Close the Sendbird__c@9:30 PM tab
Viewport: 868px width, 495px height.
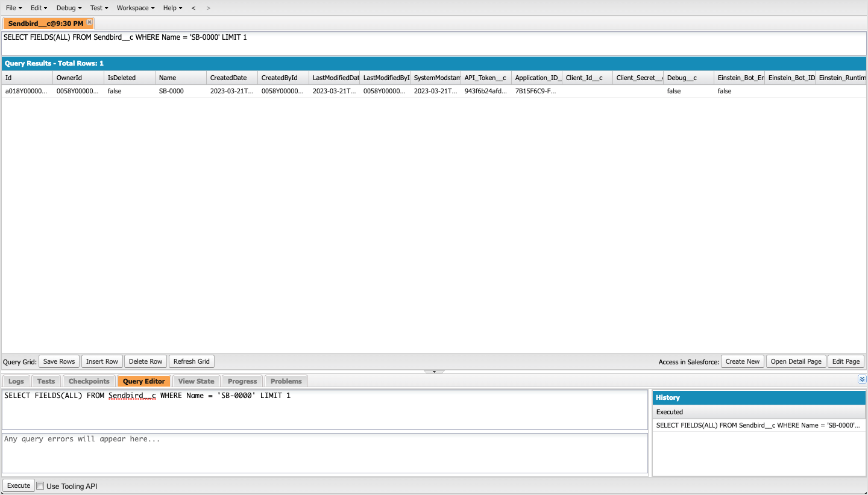click(89, 22)
